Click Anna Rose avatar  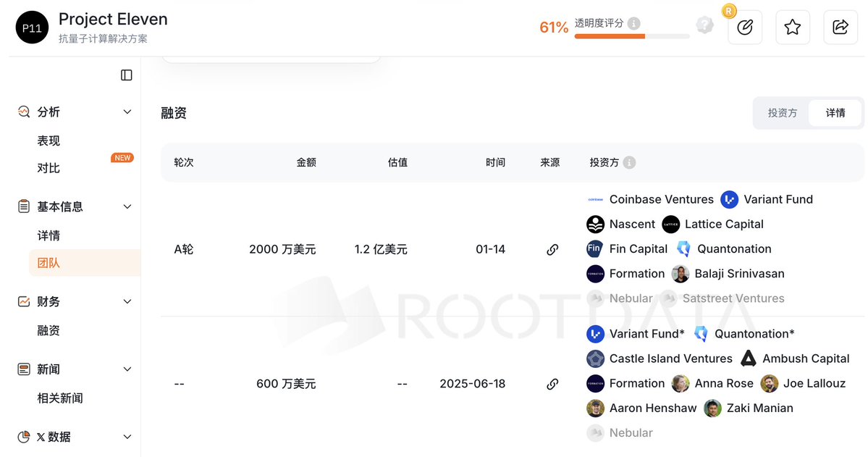pos(681,383)
